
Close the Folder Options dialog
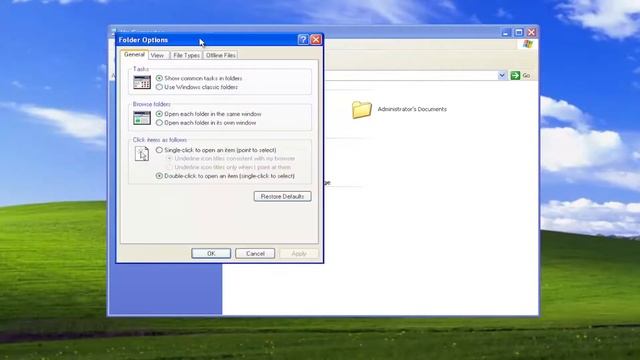316,40
